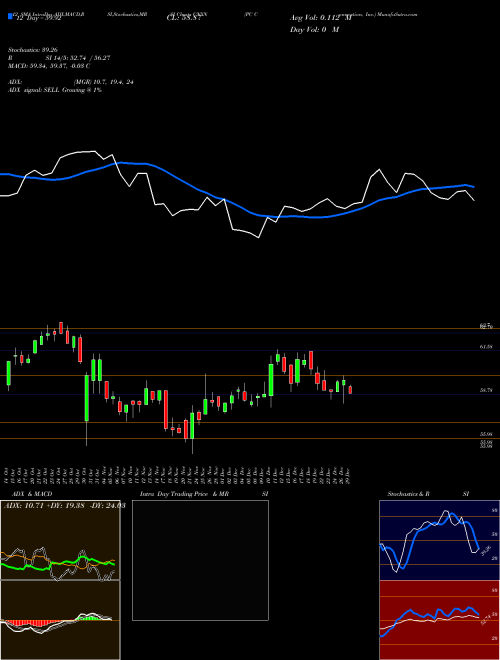The width and height of the screenshot is (500, 660).
Task: Click the 'Intra Day Trading Price & MR' title
Action: [184, 494]
